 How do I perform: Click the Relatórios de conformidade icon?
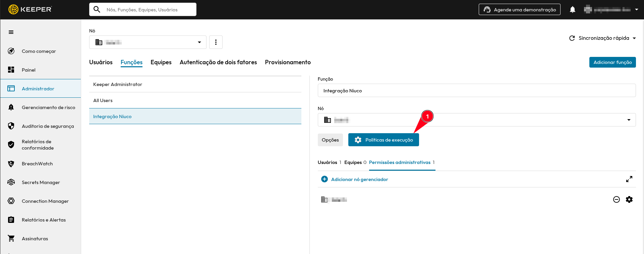11,145
